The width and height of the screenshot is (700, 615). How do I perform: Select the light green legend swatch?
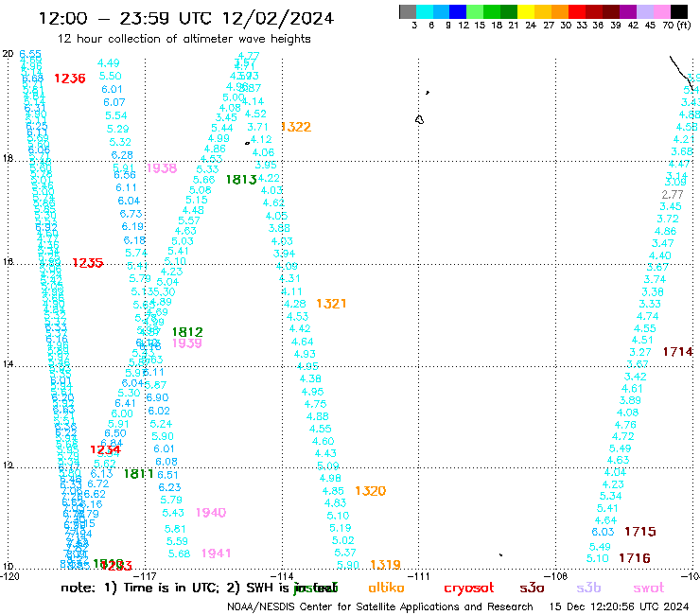coord(475,11)
